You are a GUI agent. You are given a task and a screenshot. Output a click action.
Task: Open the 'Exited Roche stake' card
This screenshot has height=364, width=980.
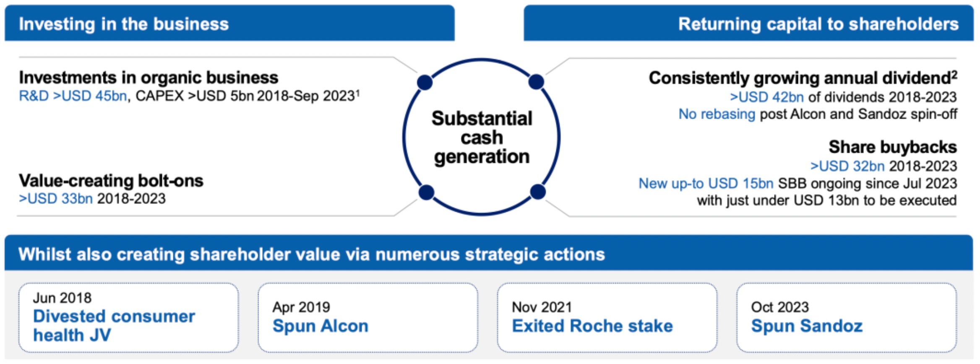point(607,317)
